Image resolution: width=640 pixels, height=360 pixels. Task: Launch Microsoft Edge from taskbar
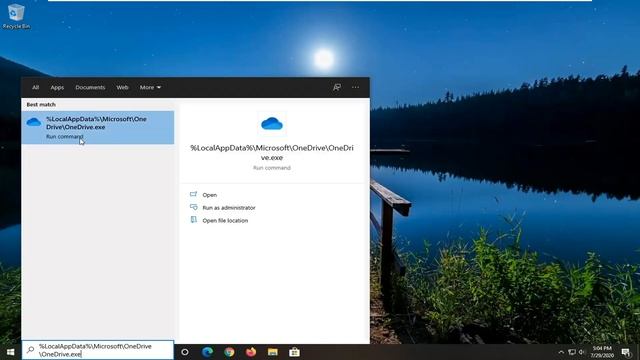(x=207, y=352)
